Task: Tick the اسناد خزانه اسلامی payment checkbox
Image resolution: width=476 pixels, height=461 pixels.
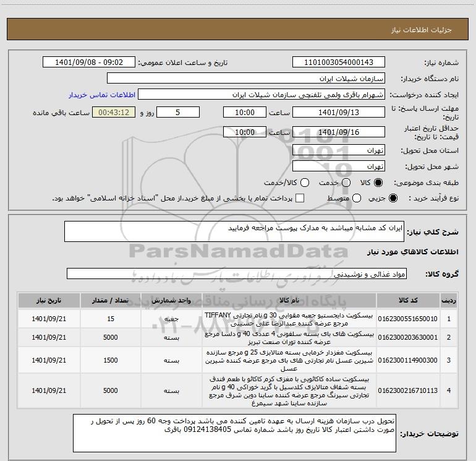Action: tap(300, 198)
